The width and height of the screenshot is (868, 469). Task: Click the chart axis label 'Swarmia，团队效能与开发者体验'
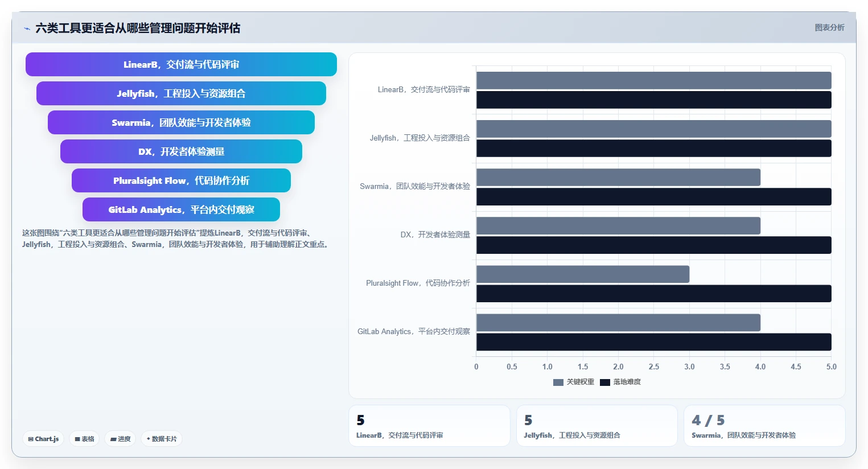pyautogui.click(x=415, y=186)
